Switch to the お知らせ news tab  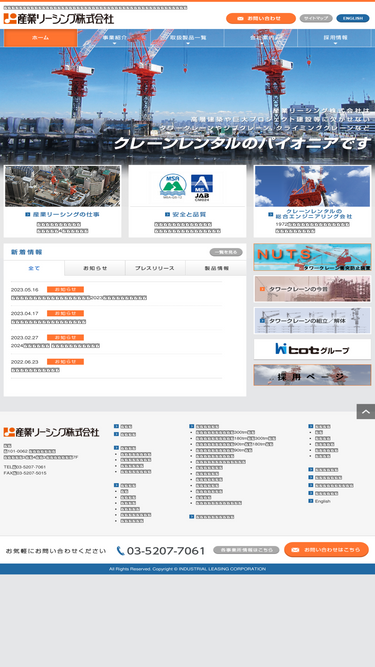(x=95, y=268)
